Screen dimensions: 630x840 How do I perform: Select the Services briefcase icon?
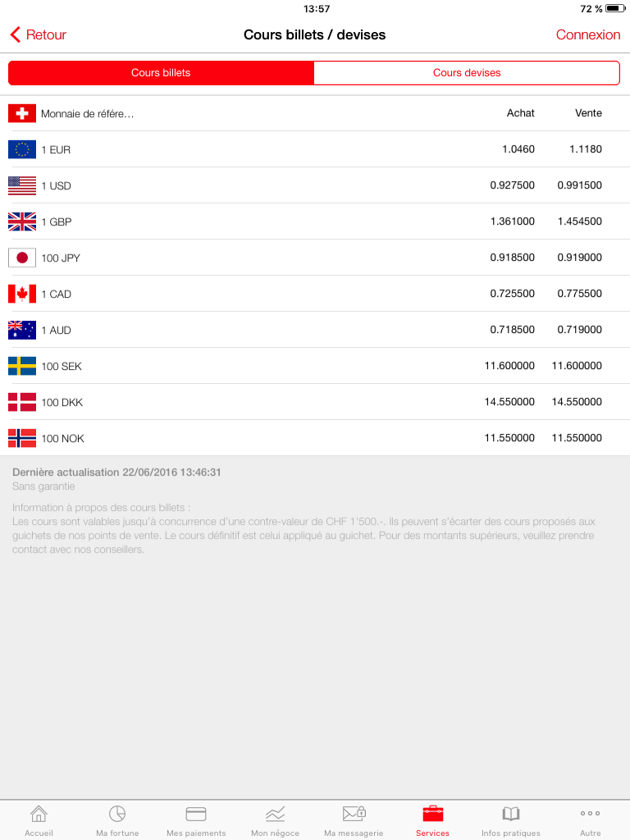[432, 815]
